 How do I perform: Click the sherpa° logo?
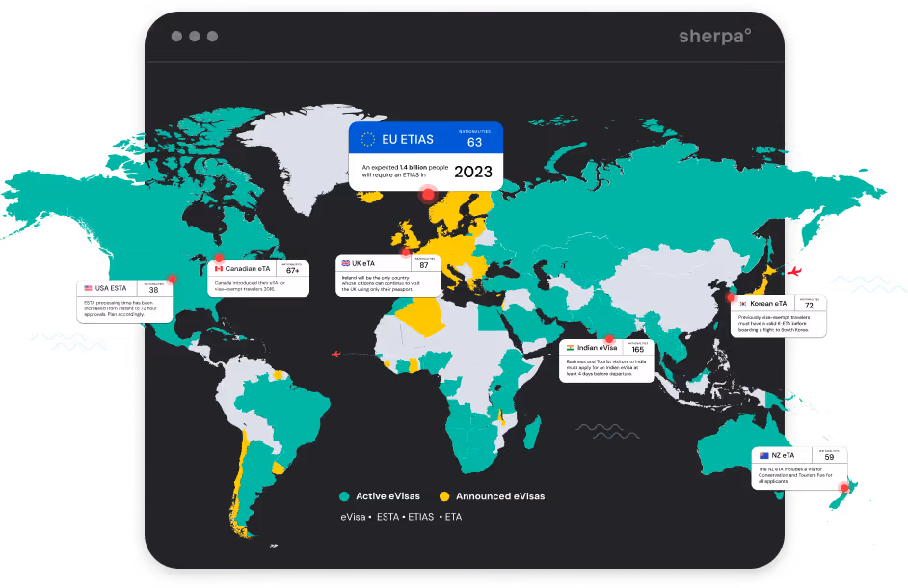714,36
